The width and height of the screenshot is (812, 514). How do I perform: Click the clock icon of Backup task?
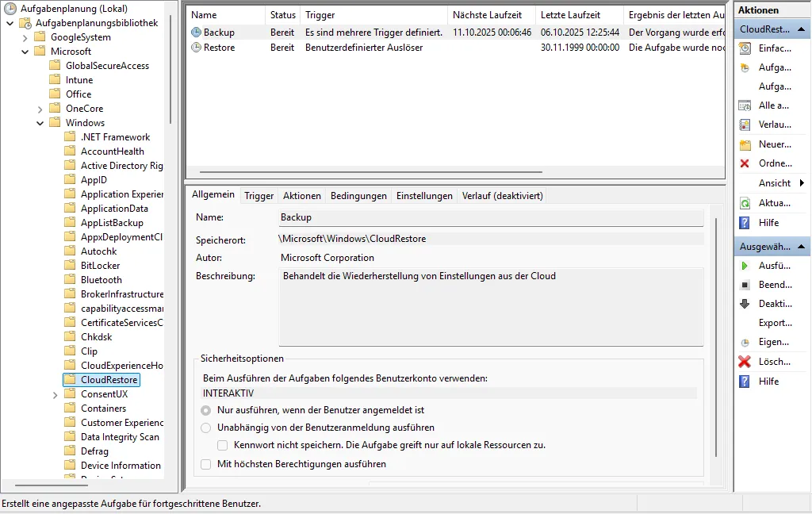tap(197, 33)
